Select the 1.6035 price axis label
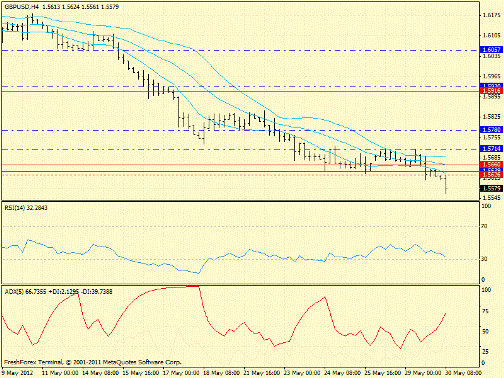Screen dimensions: 504x378 [492, 56]
